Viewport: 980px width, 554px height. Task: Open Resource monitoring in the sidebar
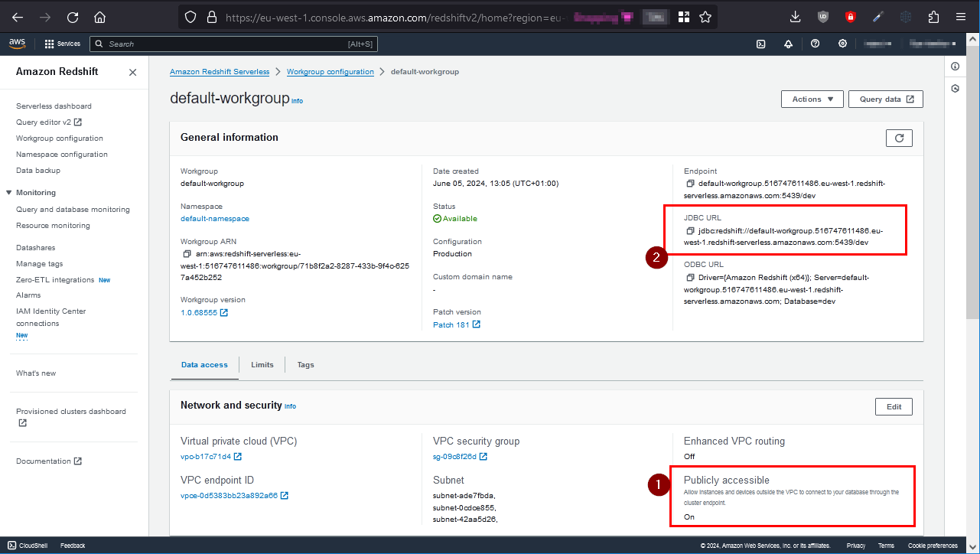point(53,226)
